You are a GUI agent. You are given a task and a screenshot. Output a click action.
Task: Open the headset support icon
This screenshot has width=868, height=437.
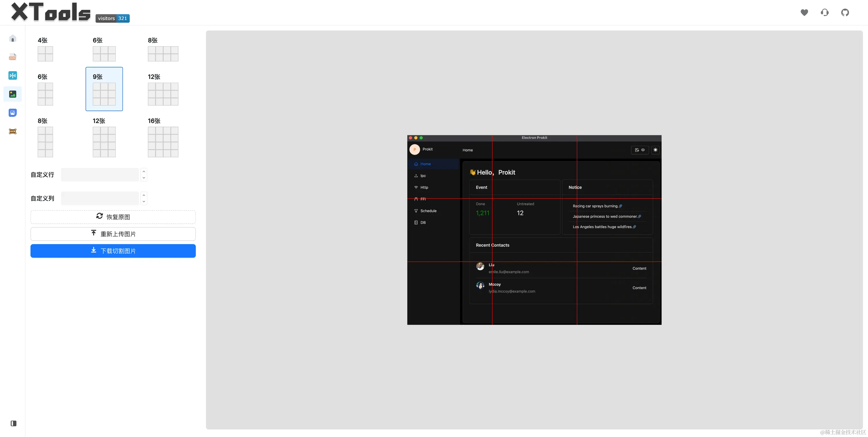825,12
